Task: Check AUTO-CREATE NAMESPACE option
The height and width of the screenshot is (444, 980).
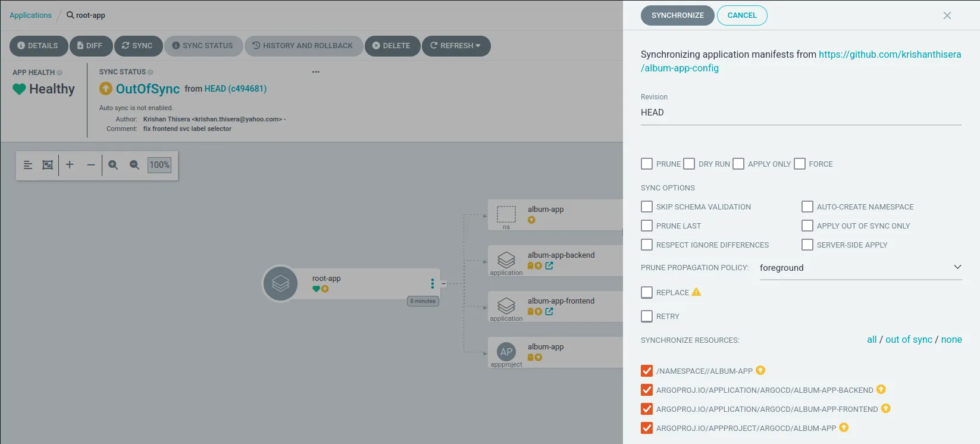Action: coord(807,207)
